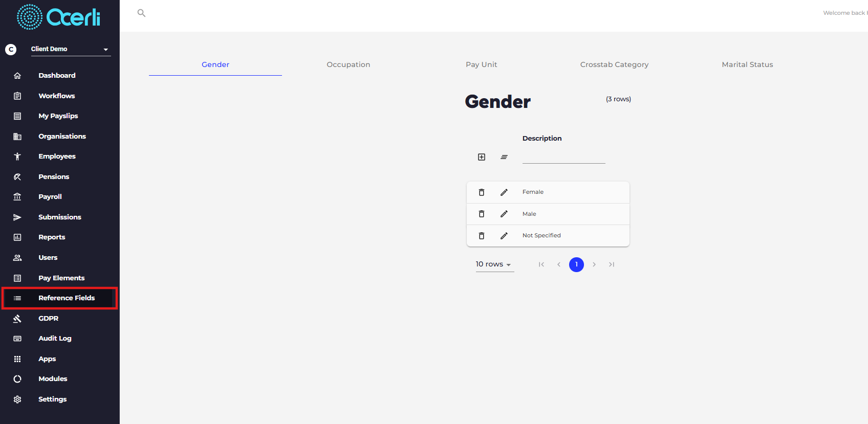Switch to the Pay Unit tab
The width and height of the screenshot is (868, 424).
482,64
